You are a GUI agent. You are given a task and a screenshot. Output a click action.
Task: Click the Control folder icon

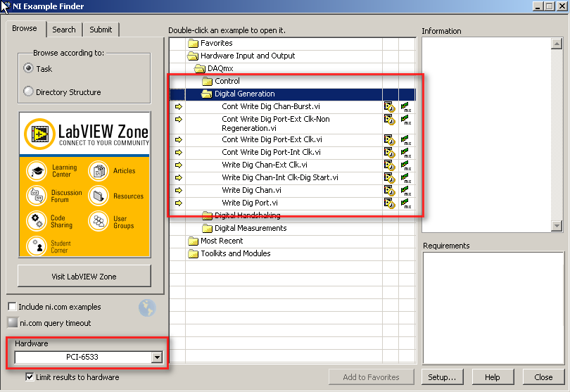(x=207, y=81)
